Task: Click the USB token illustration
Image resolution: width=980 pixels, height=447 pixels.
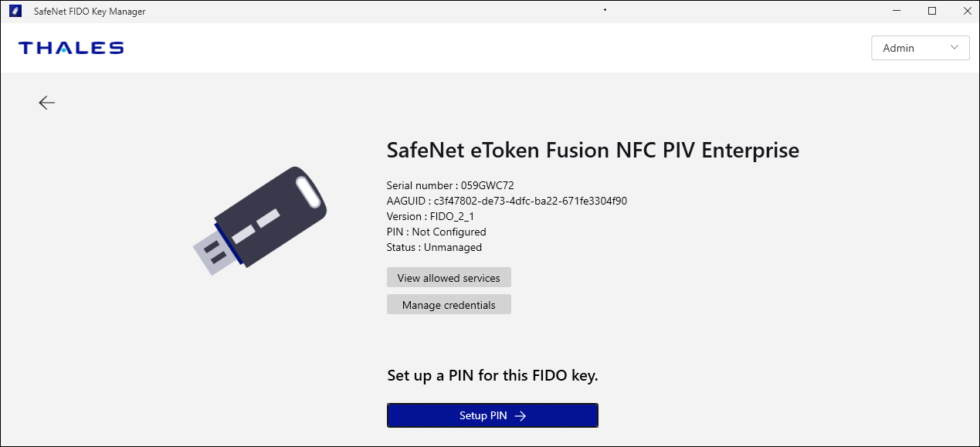Action: (x=259, y=221)
